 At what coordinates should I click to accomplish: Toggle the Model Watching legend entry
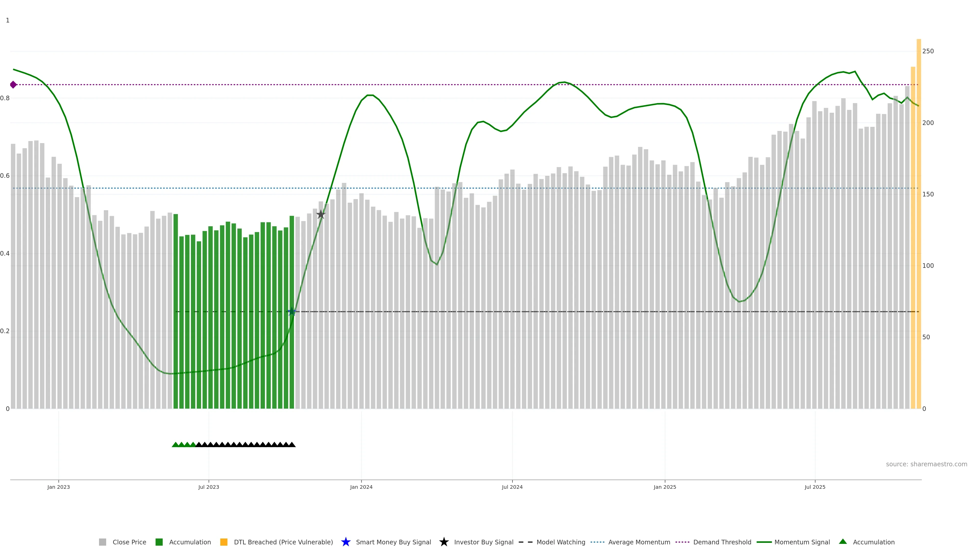[x=560, y=542]
